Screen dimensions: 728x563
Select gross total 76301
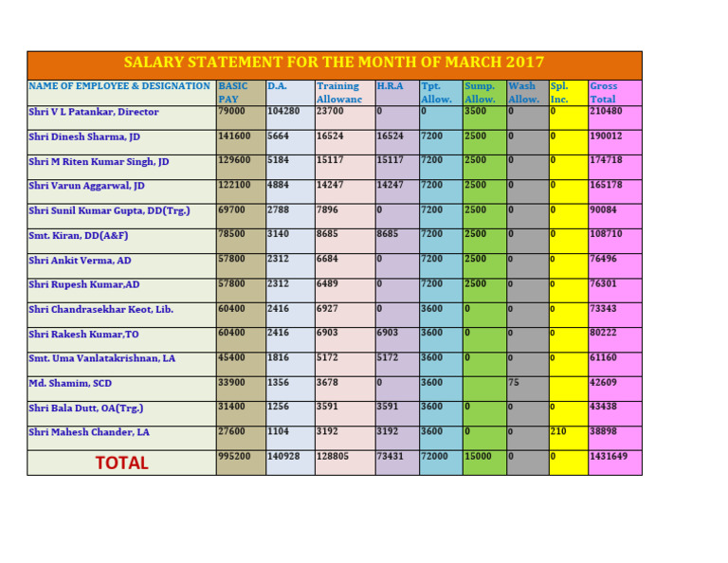[x=604, y=283]
